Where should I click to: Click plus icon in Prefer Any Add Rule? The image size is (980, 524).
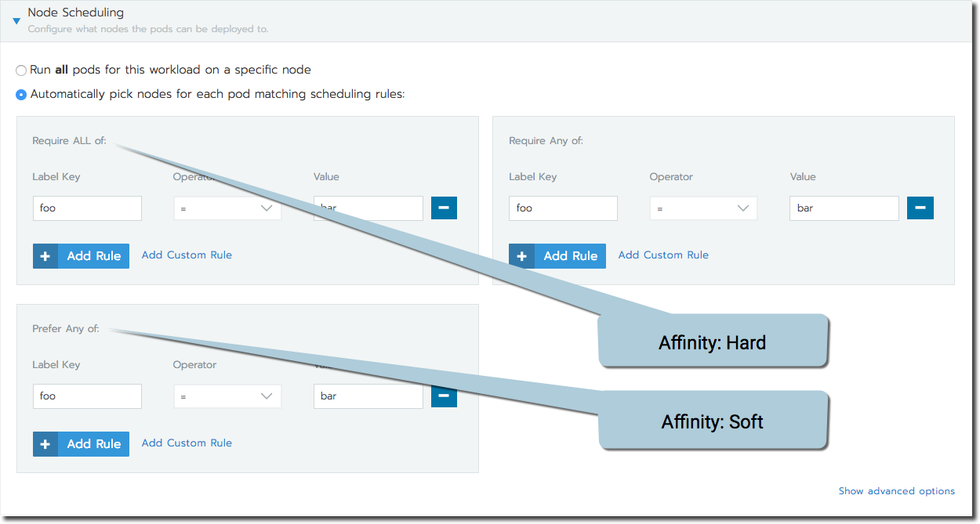point(45,444)
